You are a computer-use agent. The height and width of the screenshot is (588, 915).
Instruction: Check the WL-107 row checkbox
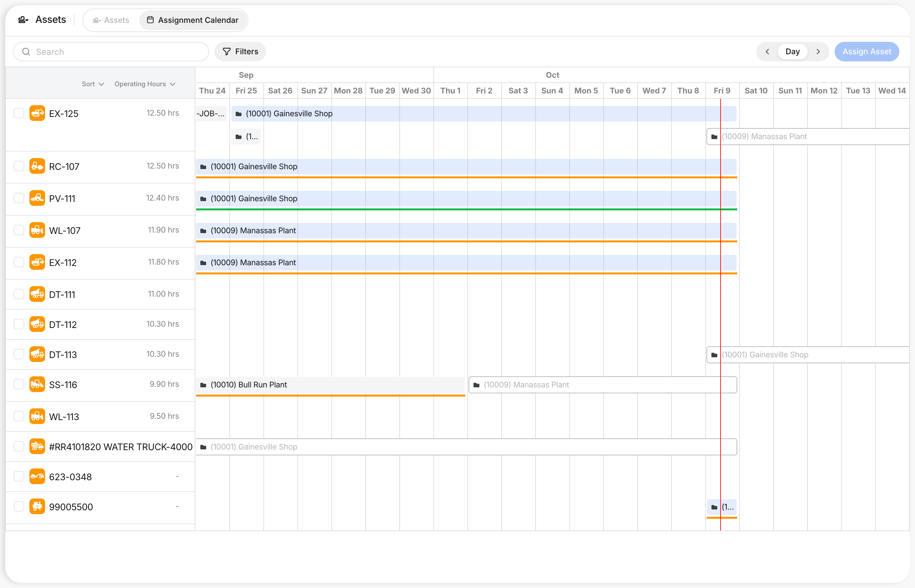19,230
